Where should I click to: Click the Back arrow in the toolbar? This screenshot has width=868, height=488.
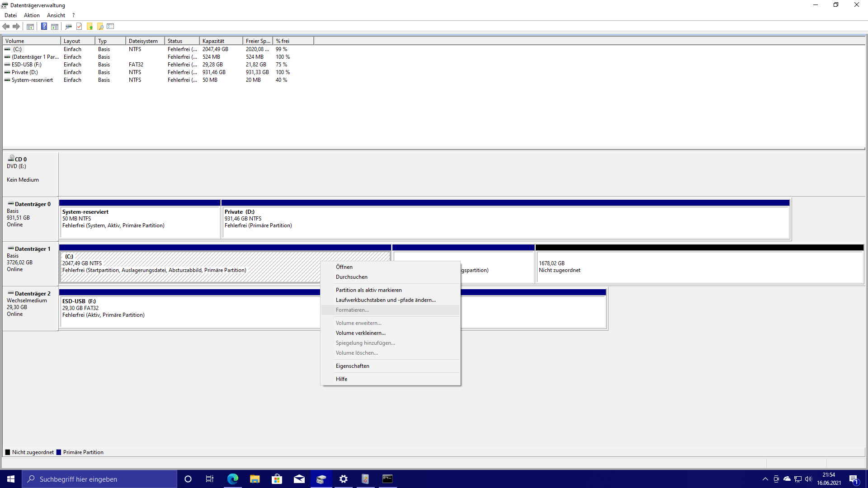pyautogui.click(x=6, y=26)
